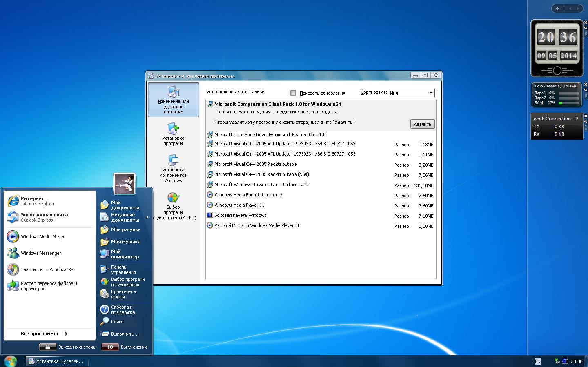The width and height of the screenshot is (588, 367).
Task: Click the Установка и удален... taskbar button
Action: pyautogui.click(x=57, y=361)
